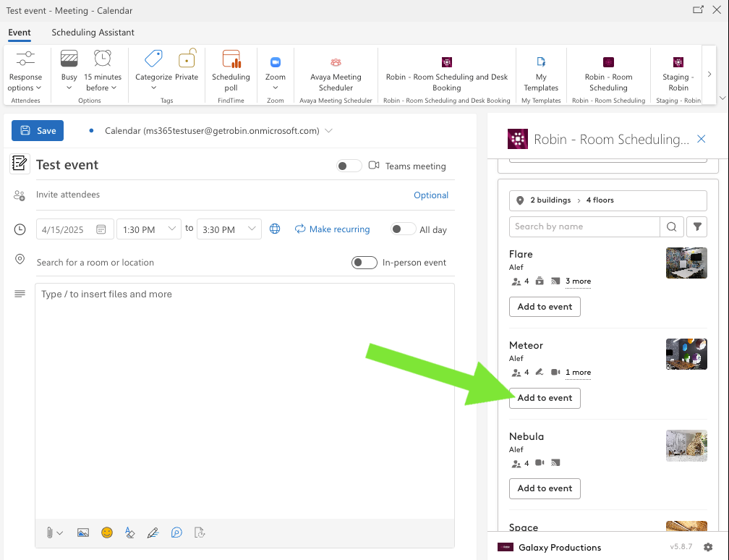Open the 15 minutes before reminder
This screenshot has height=560, width=729.
[102, 71]
